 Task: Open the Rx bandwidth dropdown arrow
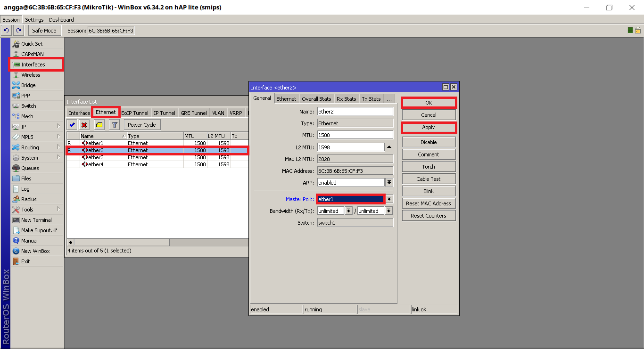(x=349, y=211)
